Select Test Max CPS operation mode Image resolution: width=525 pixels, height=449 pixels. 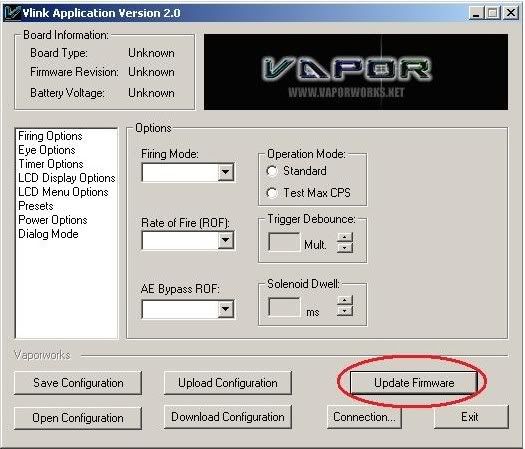click(272, 193)
